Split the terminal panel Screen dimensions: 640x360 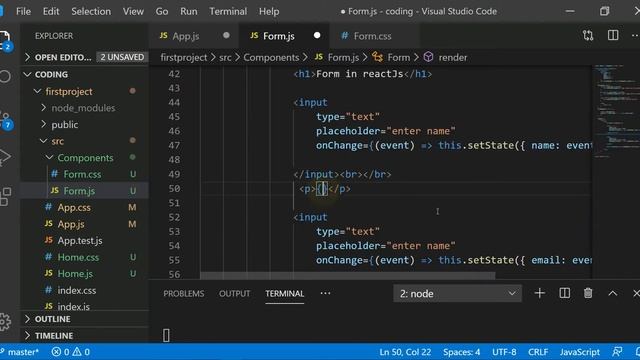564,293
